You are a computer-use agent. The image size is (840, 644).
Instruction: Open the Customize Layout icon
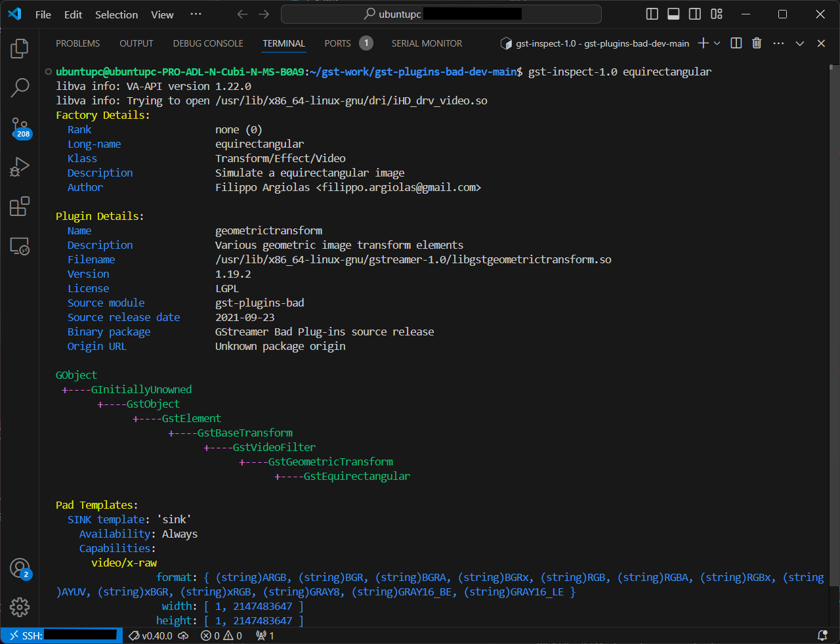point(717,14)
